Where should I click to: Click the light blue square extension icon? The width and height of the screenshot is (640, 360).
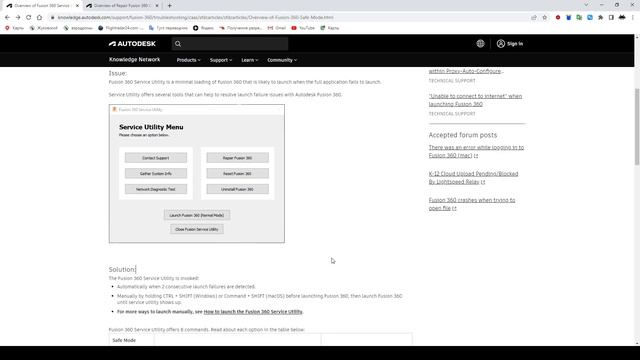[590, 18]
